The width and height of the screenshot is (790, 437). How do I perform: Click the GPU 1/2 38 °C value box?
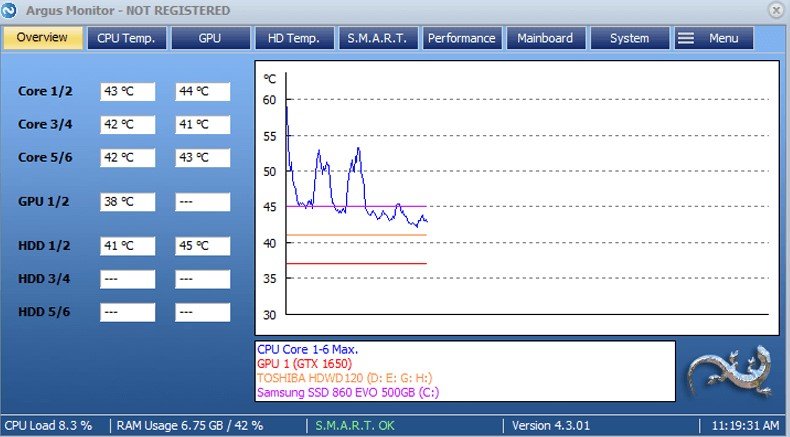click(128, 202)
